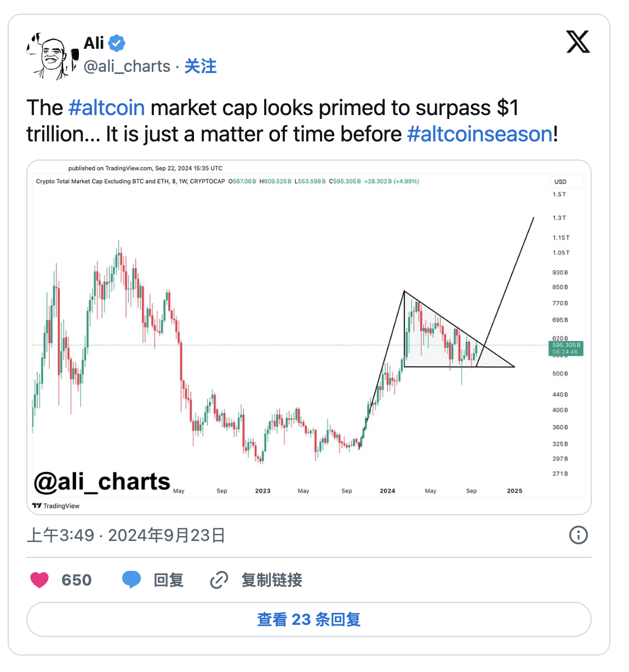The image size is (629, 672).
Task: Follow the author via 关注 link
Action: (x=200, y=66)
